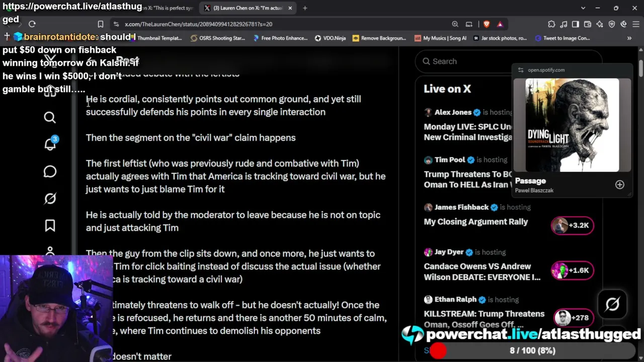Click the x.com address bar URL
Viewport: 644px width, 362px height.
pyautogui.click(x=198, y=24)
